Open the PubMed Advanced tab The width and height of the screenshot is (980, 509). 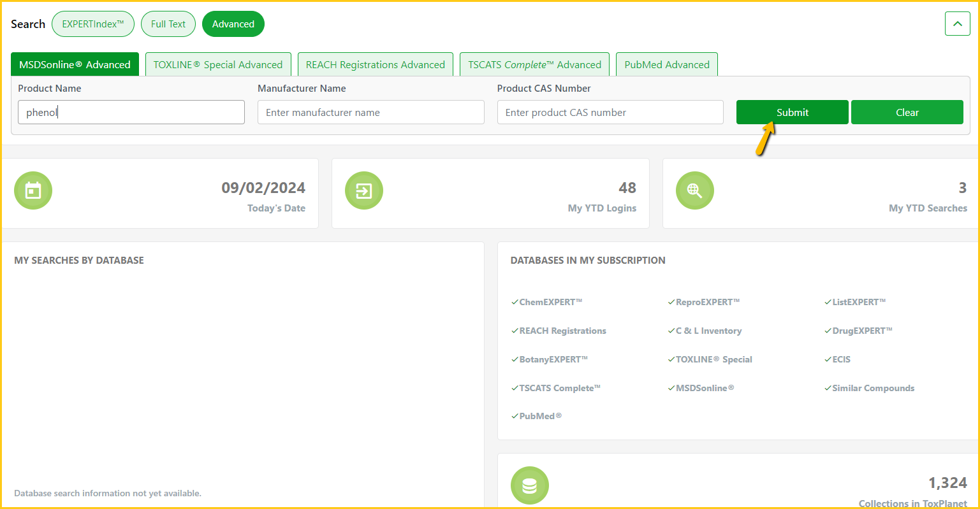[667, 64]
